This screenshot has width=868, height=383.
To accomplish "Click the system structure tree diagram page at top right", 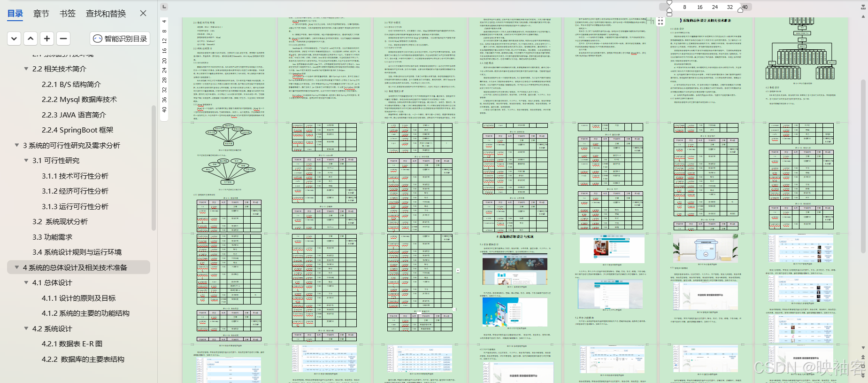I will tap(801, 70).
